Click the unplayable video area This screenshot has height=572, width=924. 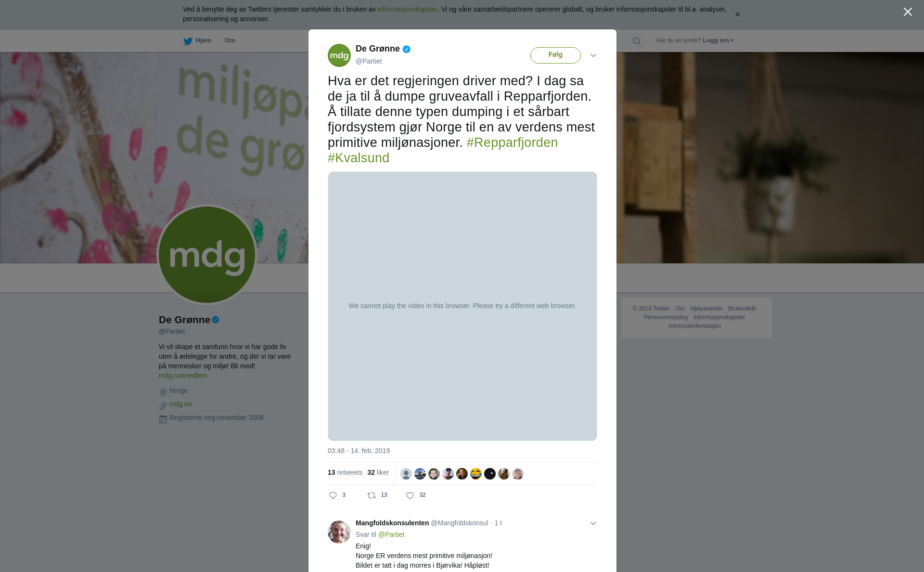(x=462, y=306)
